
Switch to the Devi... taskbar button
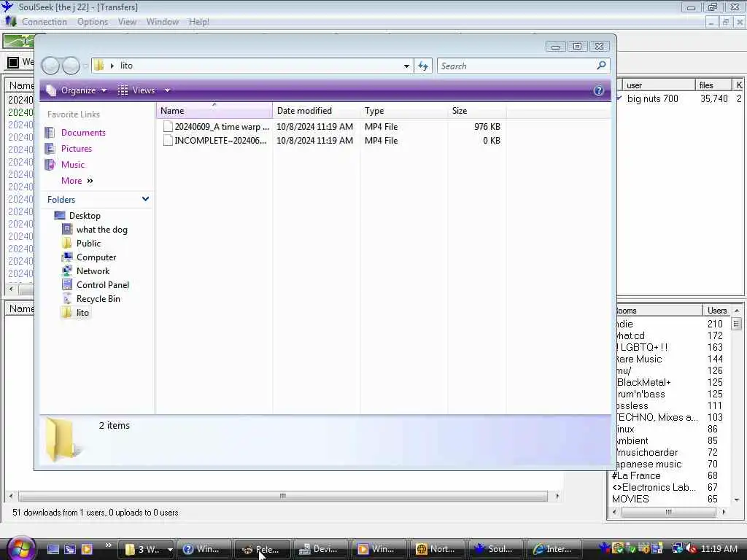320,550
